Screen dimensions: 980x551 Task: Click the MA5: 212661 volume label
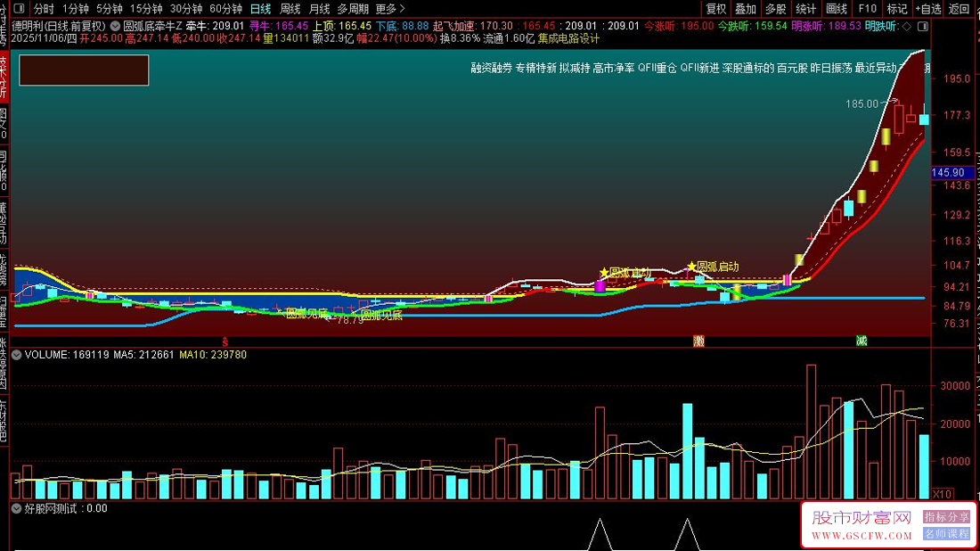click(143, 355)
